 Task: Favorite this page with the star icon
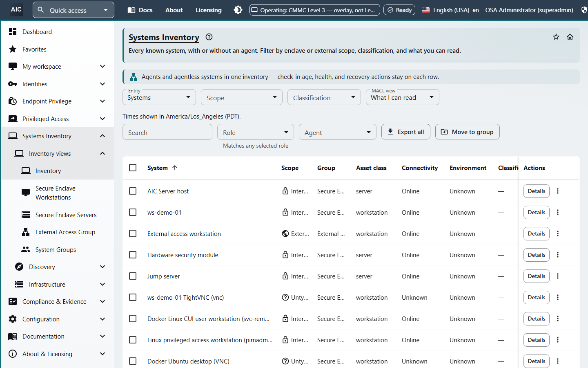[556, 37]
